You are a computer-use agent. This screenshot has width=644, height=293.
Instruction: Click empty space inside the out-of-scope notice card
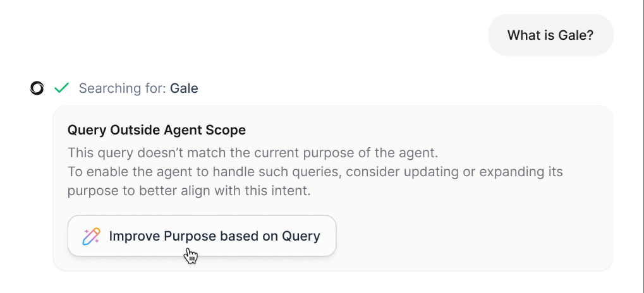pos(472,238)
